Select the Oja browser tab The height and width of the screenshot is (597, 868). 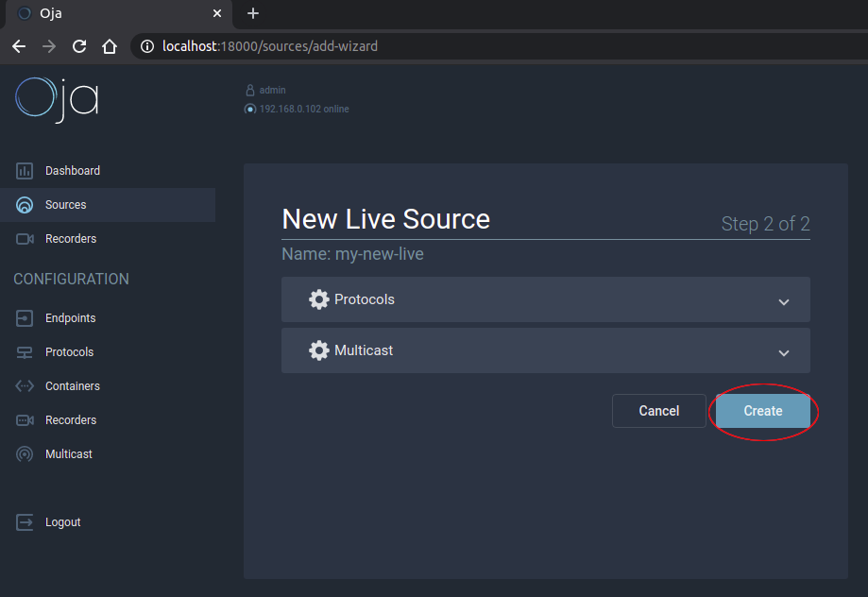(x=119, y=14)
